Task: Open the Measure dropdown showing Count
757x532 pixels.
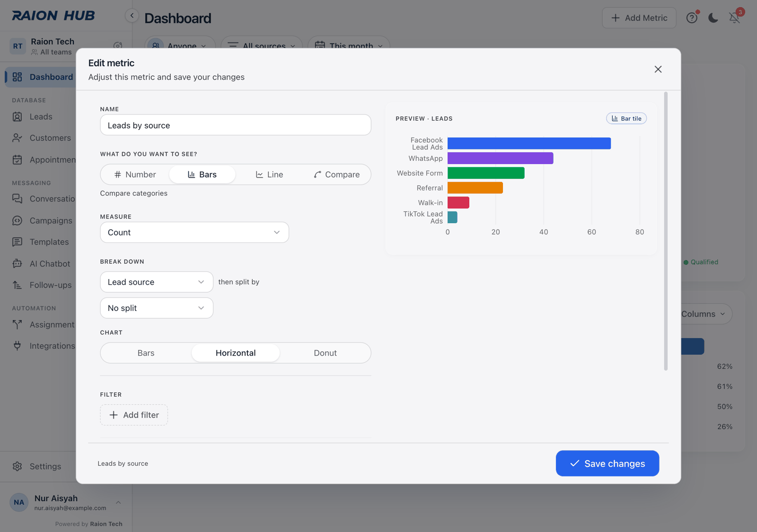Action: (x=194, y=233)
